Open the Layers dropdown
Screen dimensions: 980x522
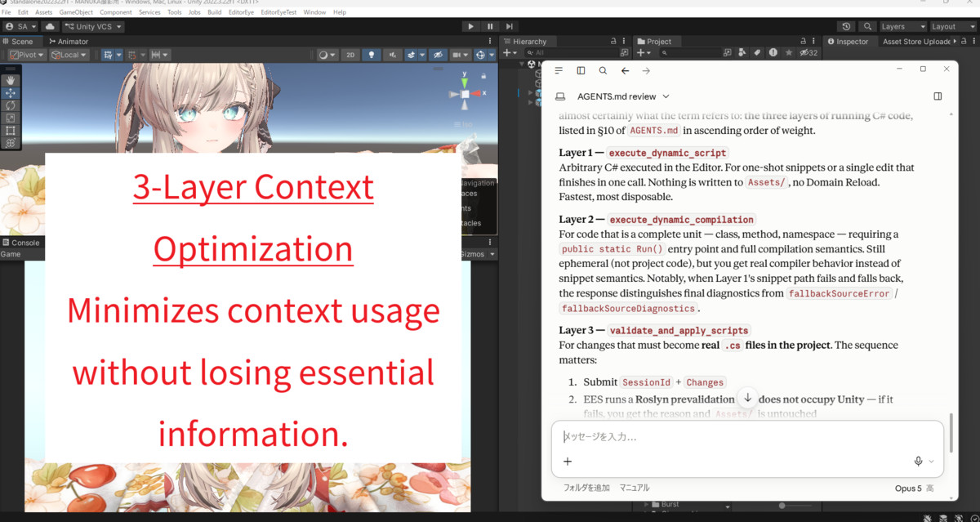click(903, 27)
